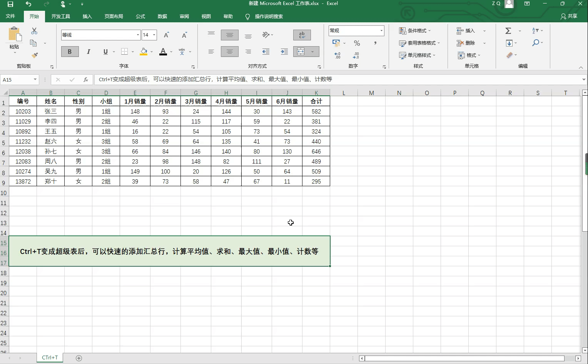The height and width of the screenshot is (364, 588).
Task: Click the Fill down arrow icon
Action: coord(509,43)
